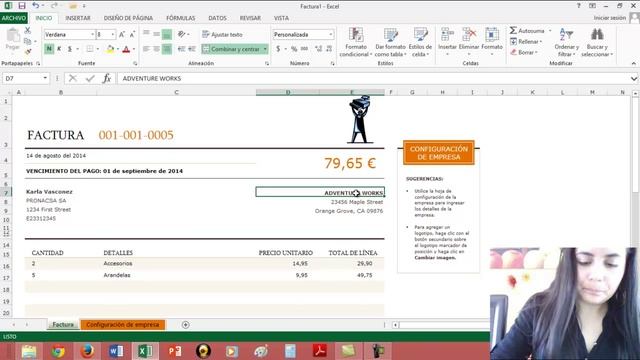Open text orientation options
The width and height of the screenshot is (640, 360).
coord(183,35)
